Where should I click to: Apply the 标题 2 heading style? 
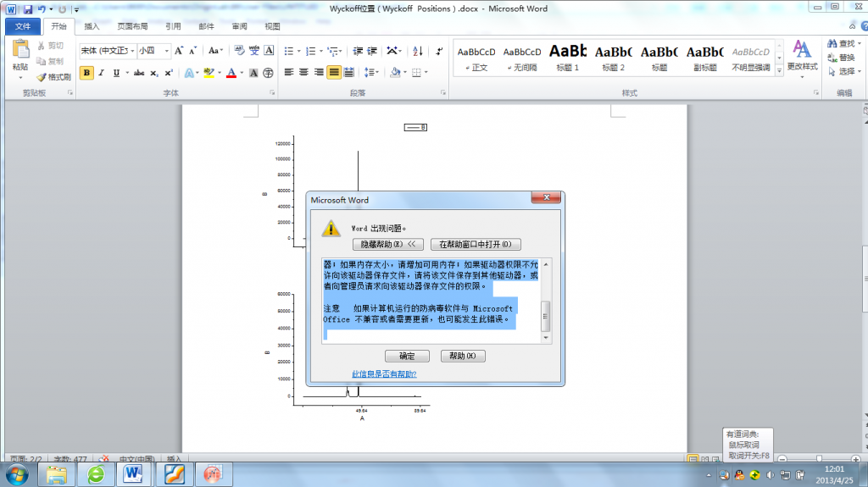tap(614, 58)
